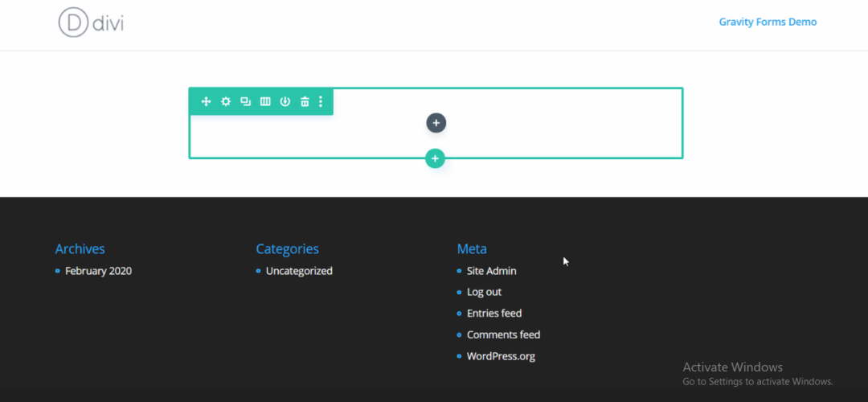Open Gravity Forms Demo menu item
868x402 pixels.
click(x=768, y=23)
